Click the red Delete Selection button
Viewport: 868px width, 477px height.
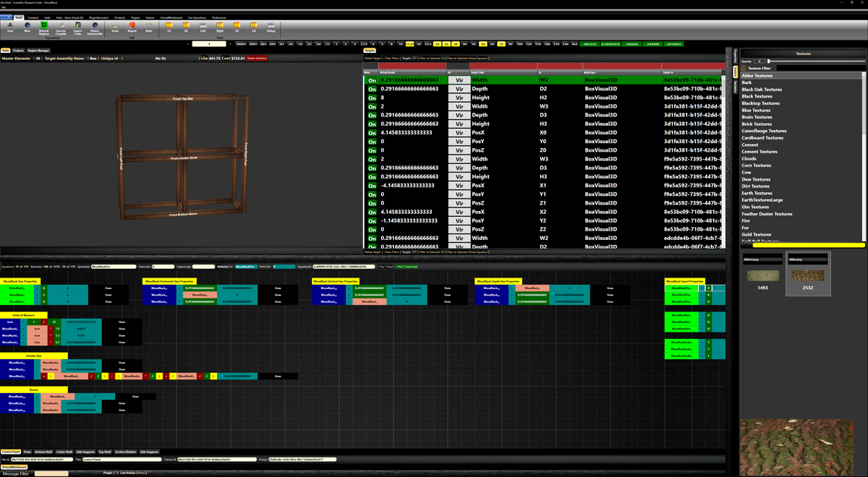point(257,58)
